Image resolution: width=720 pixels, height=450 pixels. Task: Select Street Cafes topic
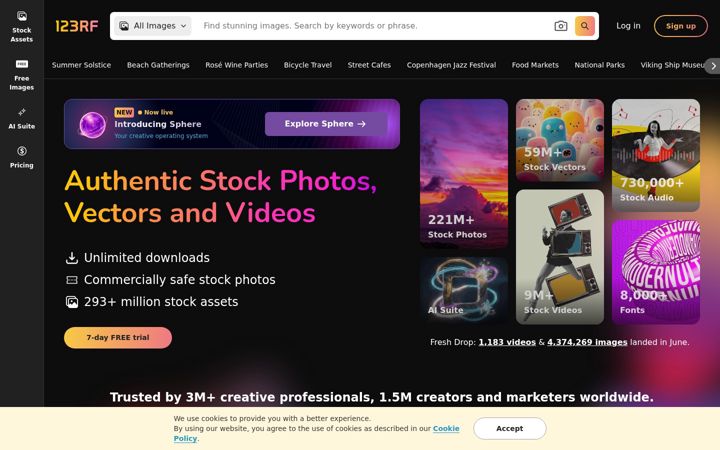coord(369,65)
